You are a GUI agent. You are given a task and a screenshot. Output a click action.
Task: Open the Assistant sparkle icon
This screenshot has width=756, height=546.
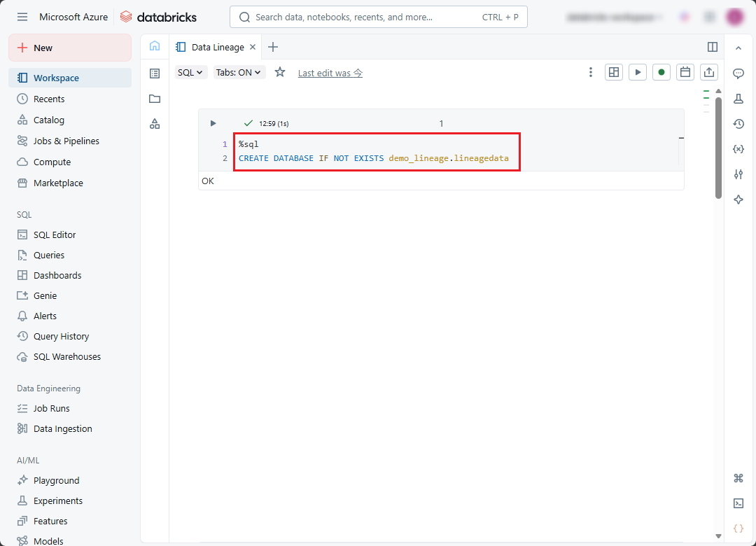tap(738, 199)
